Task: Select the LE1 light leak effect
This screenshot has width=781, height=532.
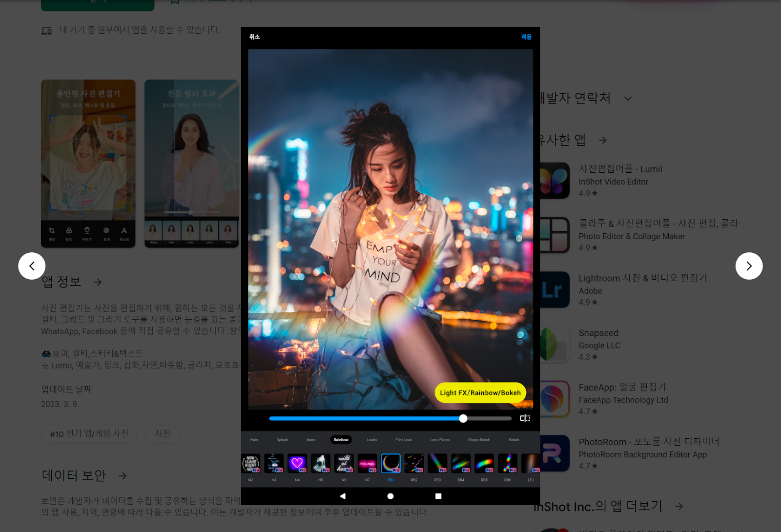Action: coord(531,463)
